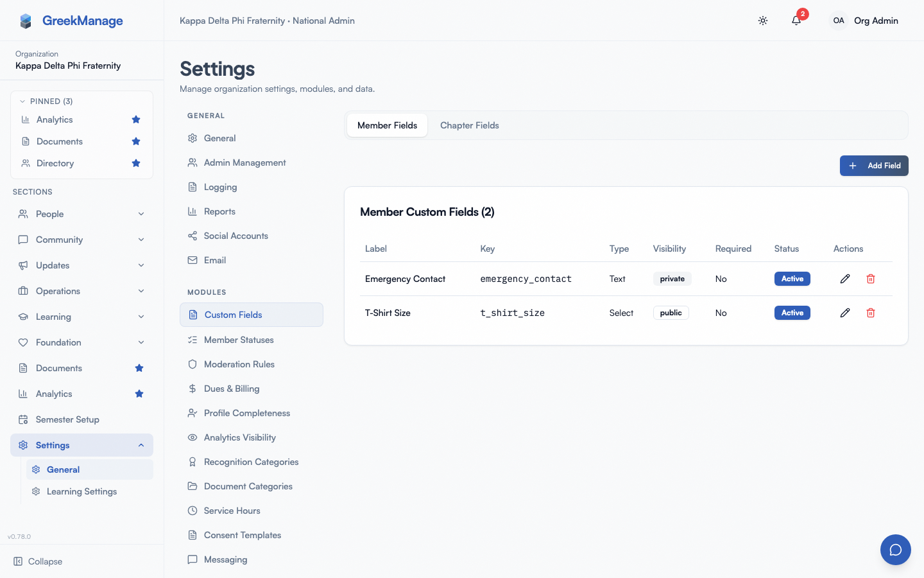The height and width of the screenshot is (578, 924).
Task: Open Semester Setup in sidebar
Action: (81, 419)
